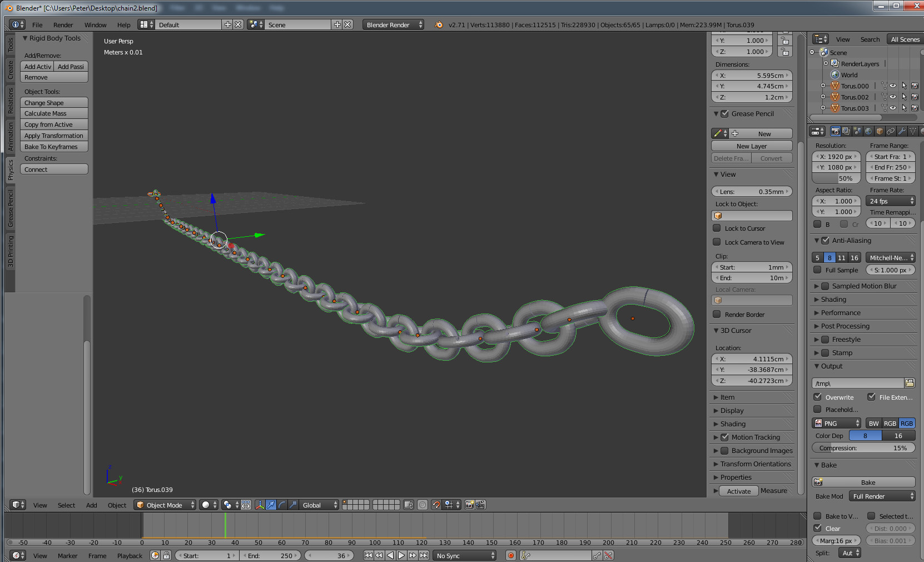Enable the Lock to Cursor checkbox
This screenshot has width=924, height=562.
tap(717, 228)
